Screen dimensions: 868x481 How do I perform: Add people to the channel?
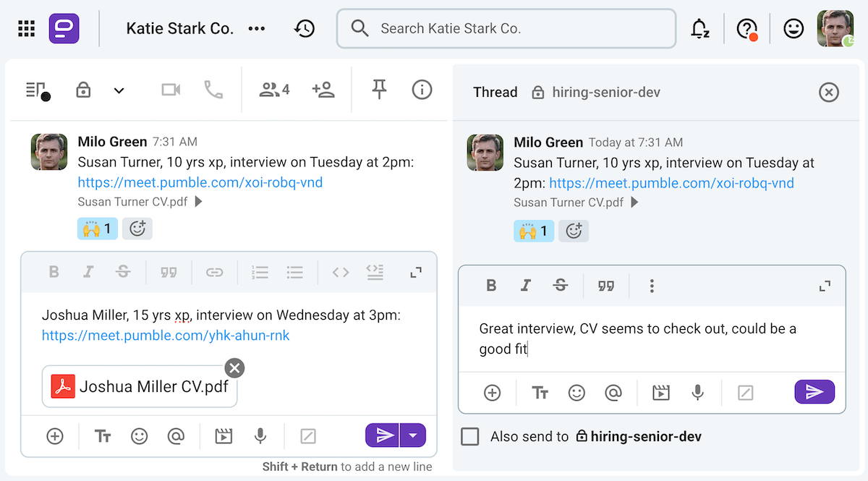(x=323, y=89)
